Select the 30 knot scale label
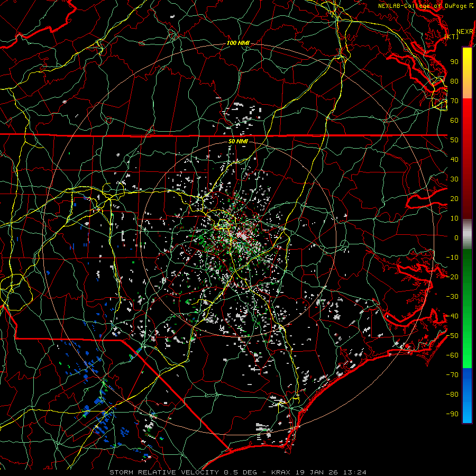The width and height of the screenshot is (476, 476). point(454,179)
